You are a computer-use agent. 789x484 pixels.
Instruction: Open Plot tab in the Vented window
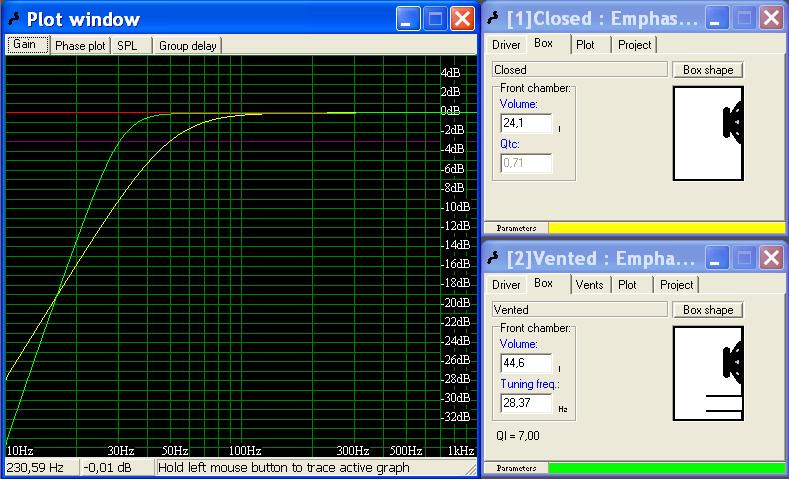(x=630, y=285)
